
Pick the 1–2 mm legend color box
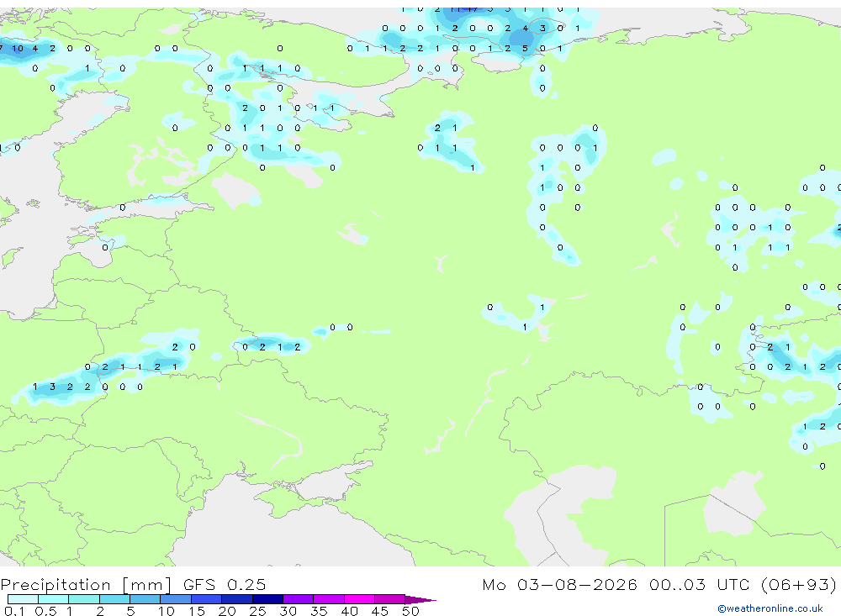[84, 599]
